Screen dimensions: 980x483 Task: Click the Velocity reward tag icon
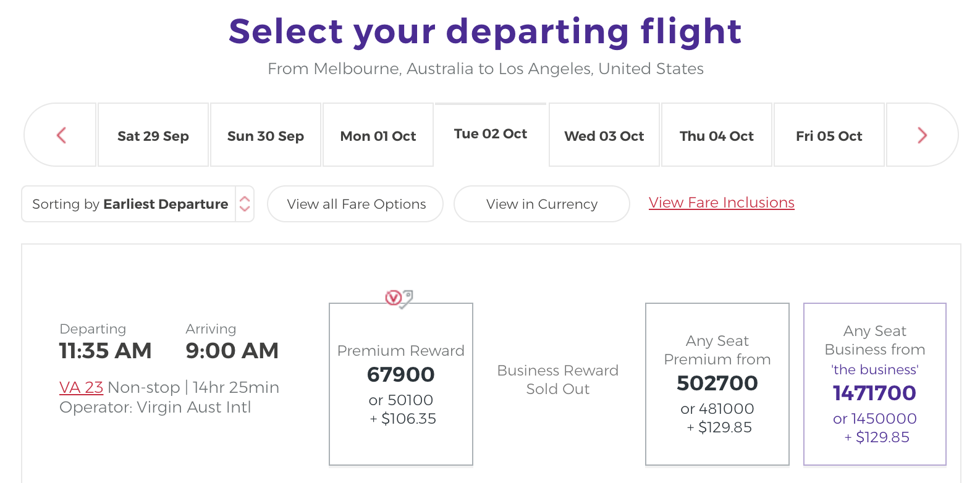pos(399,299)
